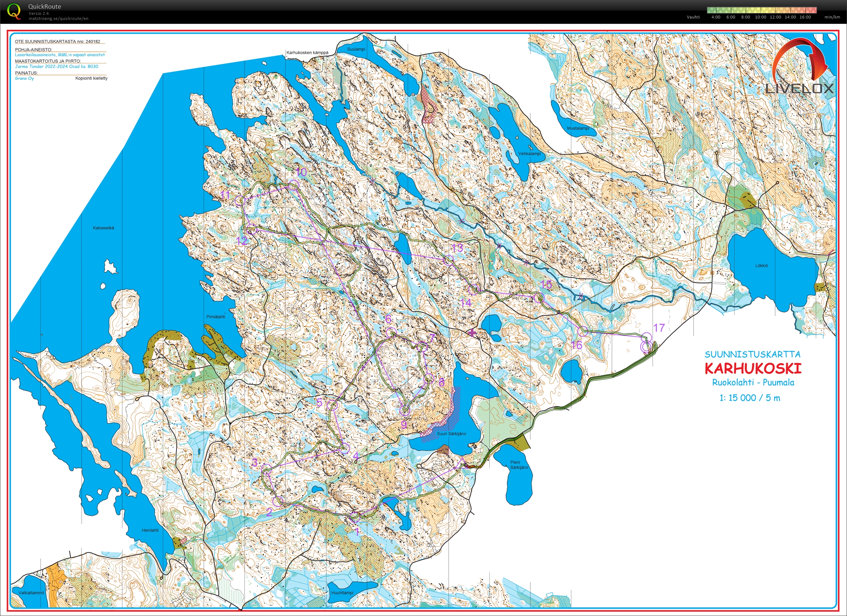Screen dimensions: 847x616
Task: Click the purple cross marker on map
Action: (x=472, y=332)
